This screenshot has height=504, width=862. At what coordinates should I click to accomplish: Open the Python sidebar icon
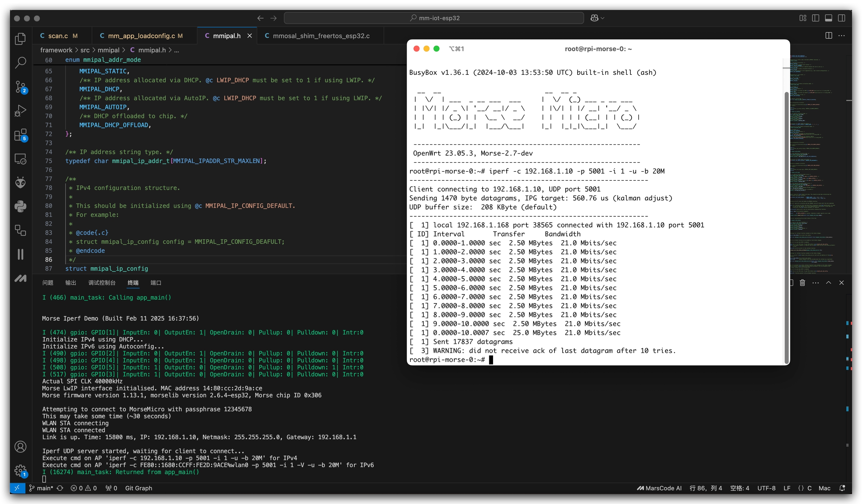tap(20, 206)
